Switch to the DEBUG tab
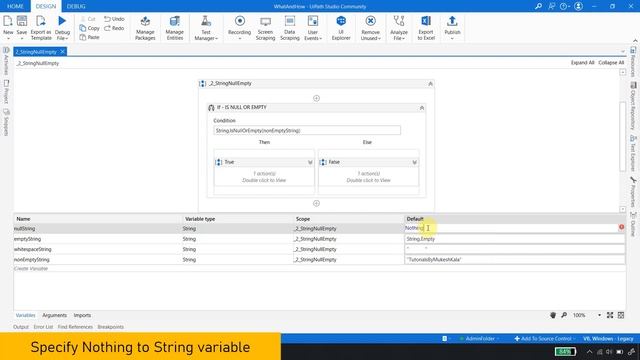The height and width of the screenshot is (360, 640). 76,6
